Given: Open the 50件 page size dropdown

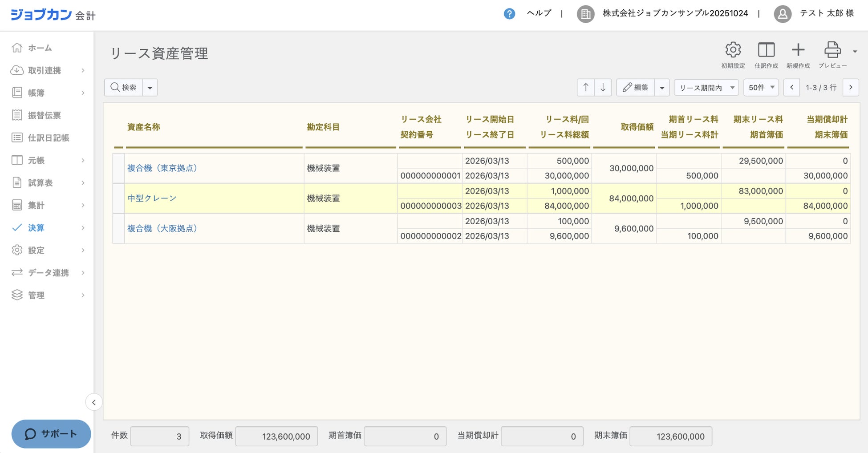Looking at the screenshot, I should pos(761,88).
